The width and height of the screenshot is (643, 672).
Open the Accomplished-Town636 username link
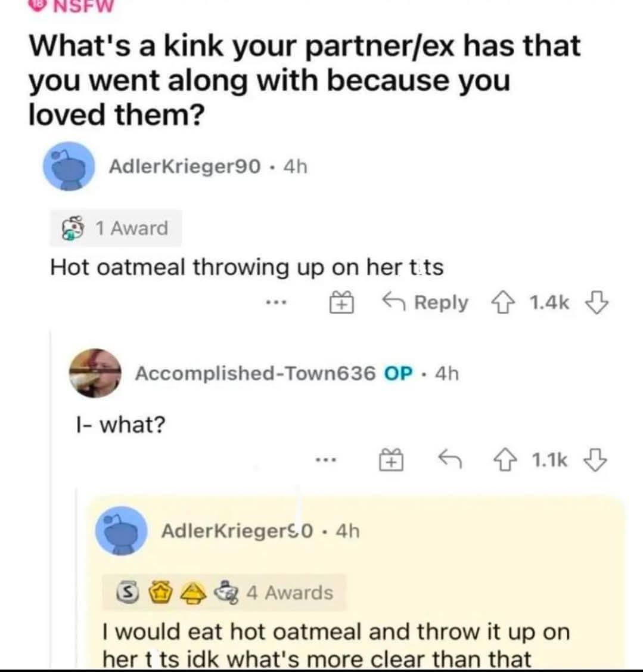tap(256, 373)
